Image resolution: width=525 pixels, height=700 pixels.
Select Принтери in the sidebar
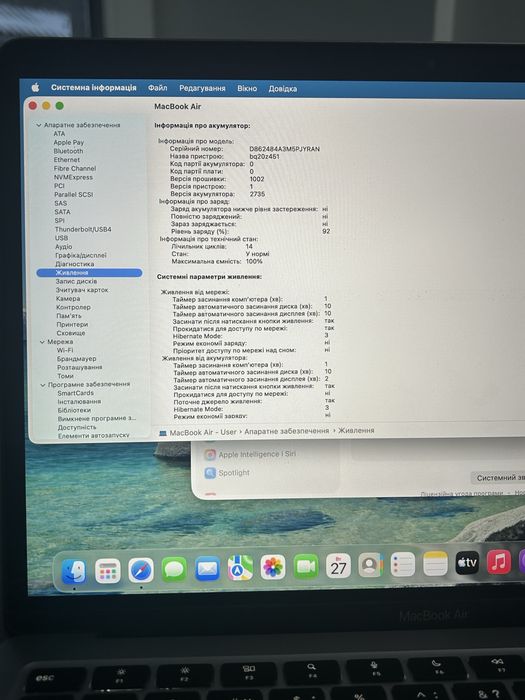point(72,324)
